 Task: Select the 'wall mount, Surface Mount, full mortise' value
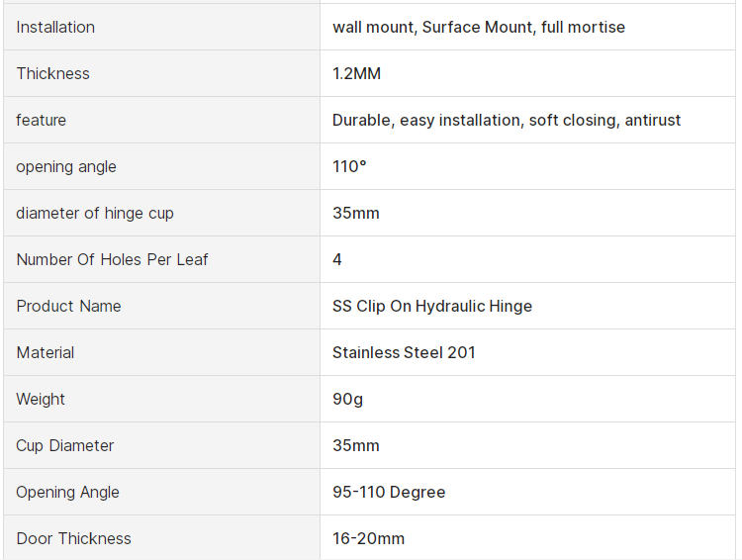tap(479, 27)
